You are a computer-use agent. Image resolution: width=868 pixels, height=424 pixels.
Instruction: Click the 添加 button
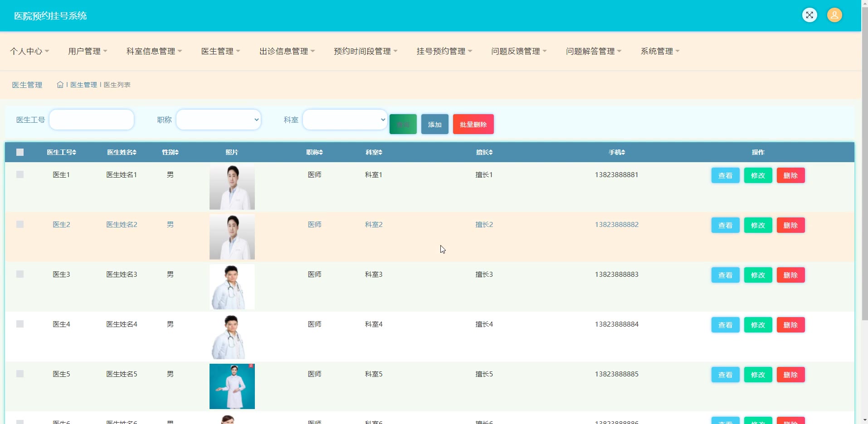434,125
